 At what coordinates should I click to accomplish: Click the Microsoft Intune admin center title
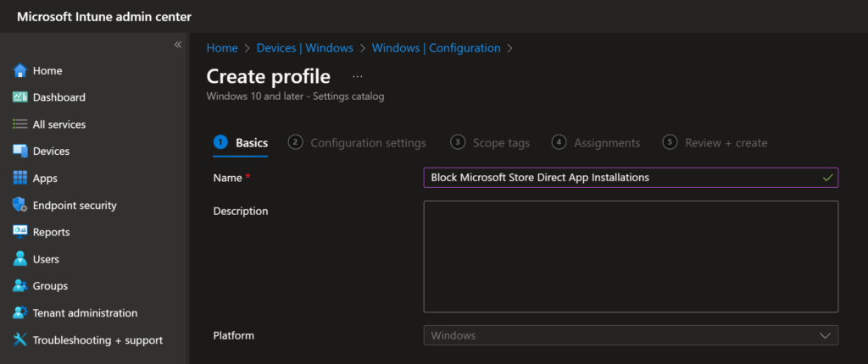click(x=104, y=17)
